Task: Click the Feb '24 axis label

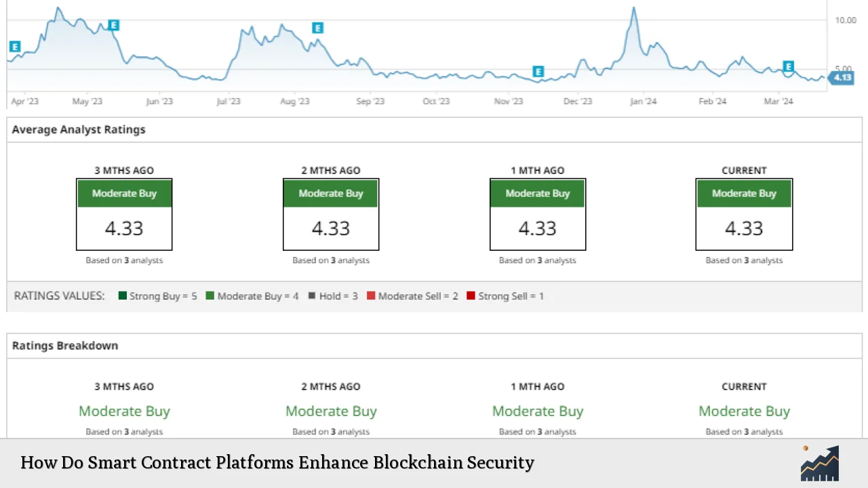Action: pos(713,102)
